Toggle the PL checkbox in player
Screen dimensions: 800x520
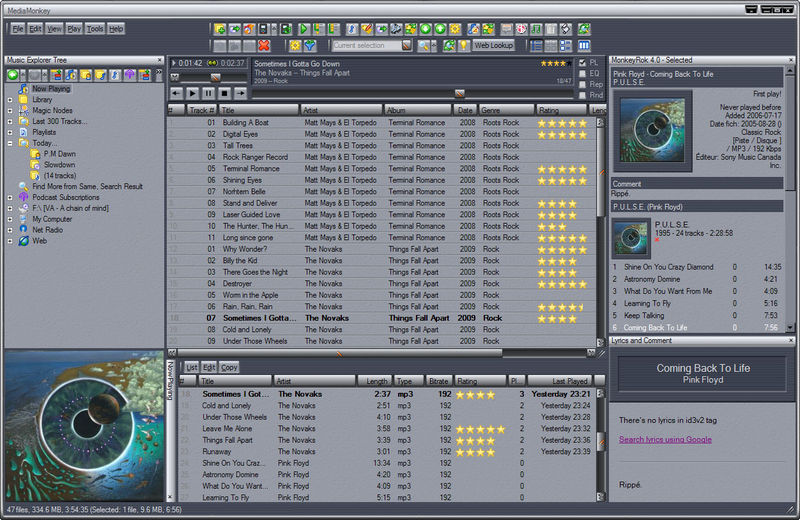[582, 63]
